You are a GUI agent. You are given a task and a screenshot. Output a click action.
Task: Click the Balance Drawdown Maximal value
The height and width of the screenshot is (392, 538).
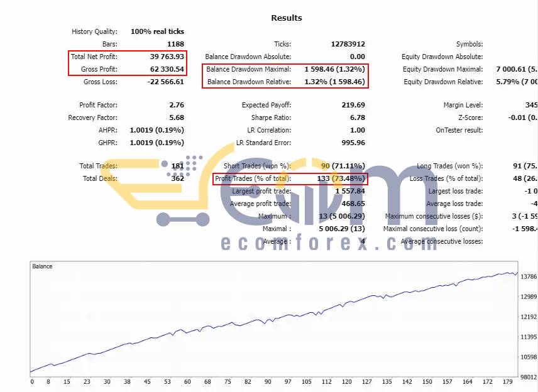[334, 69]
